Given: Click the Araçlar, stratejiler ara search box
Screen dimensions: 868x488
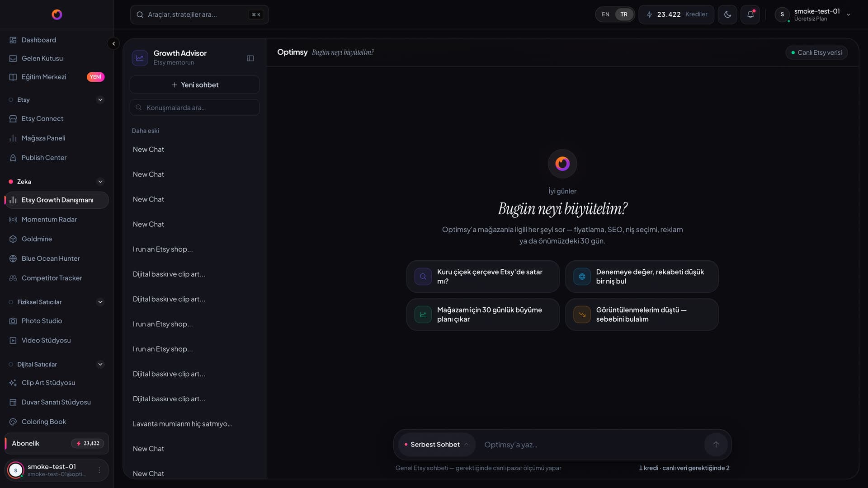Looking at the screenshot, I should (x=199, y=14).
